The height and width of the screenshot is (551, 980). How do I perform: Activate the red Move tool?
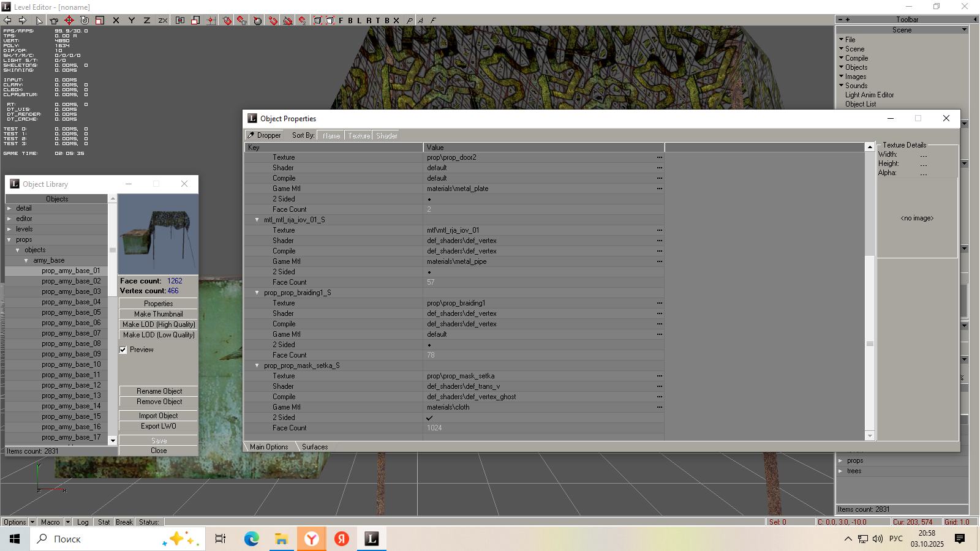[x=69, y=20]
